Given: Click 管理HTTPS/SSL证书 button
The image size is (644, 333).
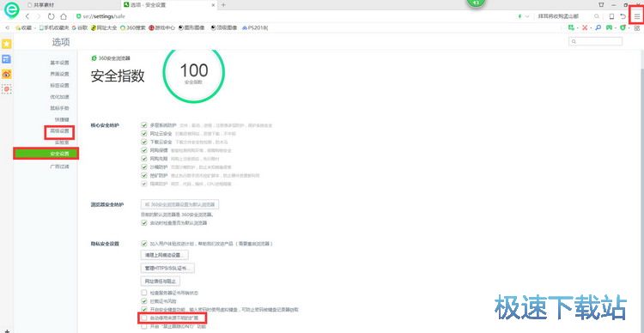Looking at the screenshot, I should pyautogui.click(x=167, y=268).
